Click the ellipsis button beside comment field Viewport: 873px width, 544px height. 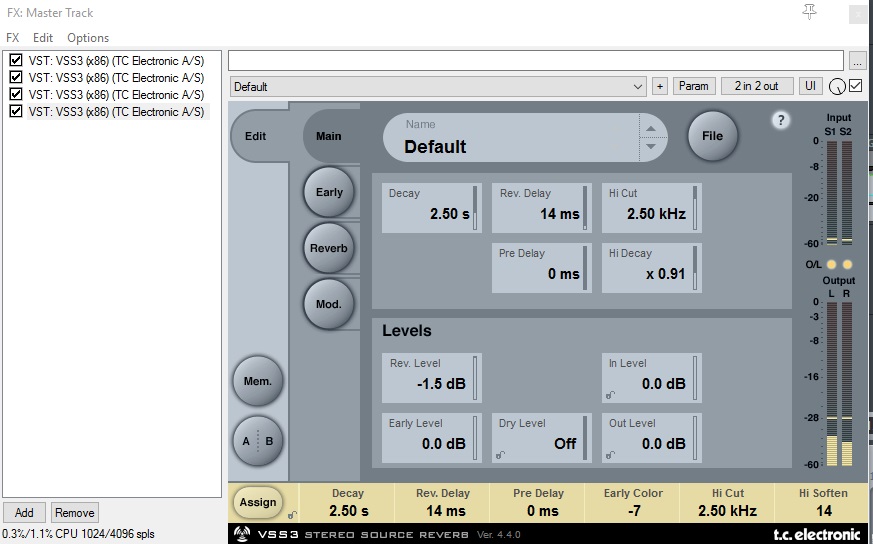pos(858,61)
